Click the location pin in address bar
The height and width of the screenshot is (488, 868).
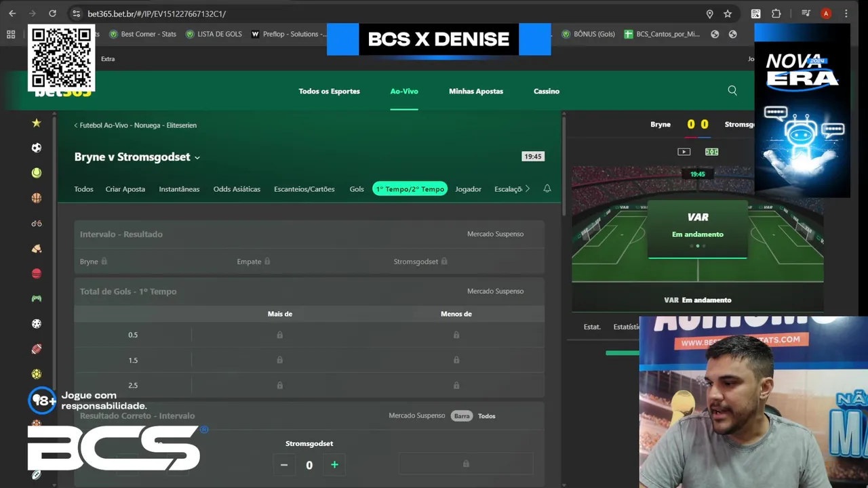[709, 14]
